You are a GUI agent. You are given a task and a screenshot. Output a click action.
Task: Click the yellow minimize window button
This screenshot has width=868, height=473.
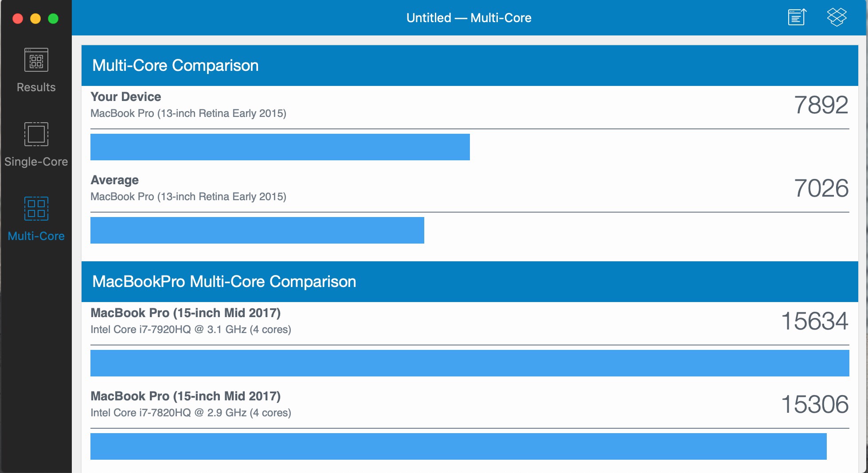35,19
